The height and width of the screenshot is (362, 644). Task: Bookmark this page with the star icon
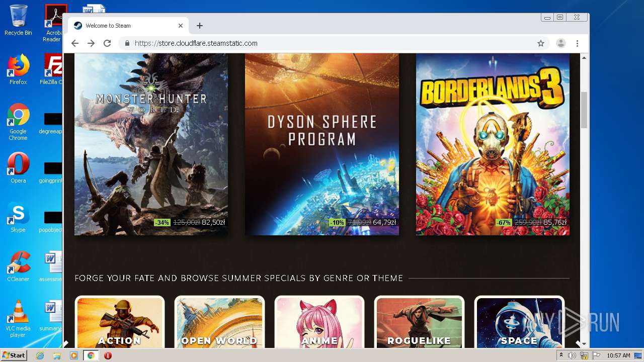pyautogui.click(x=541, y=43)
